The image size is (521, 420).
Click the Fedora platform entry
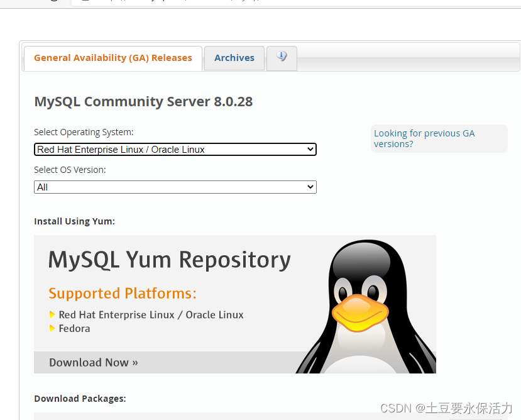(74, 329)
